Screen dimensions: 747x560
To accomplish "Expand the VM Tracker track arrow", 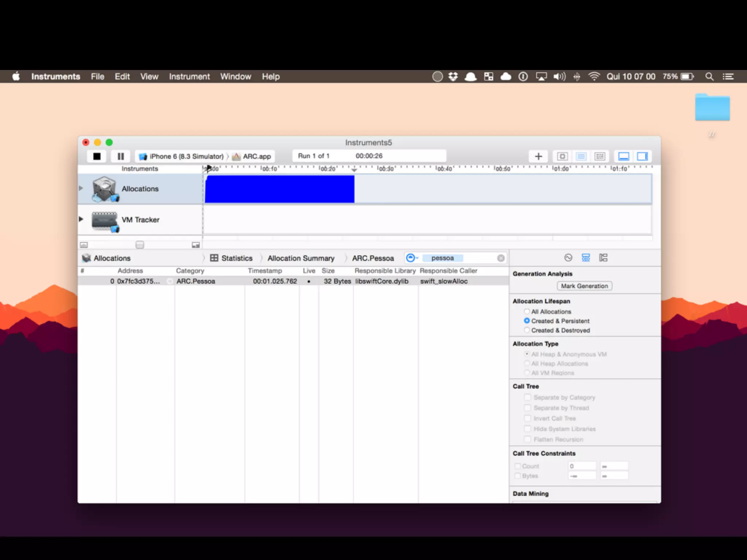I will pos(81,219).
